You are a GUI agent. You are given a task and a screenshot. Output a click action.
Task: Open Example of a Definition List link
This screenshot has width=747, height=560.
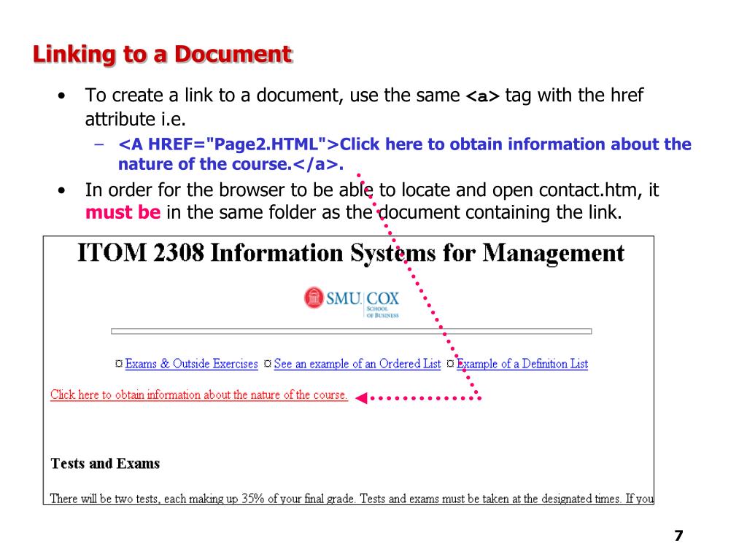coord(522,364)
